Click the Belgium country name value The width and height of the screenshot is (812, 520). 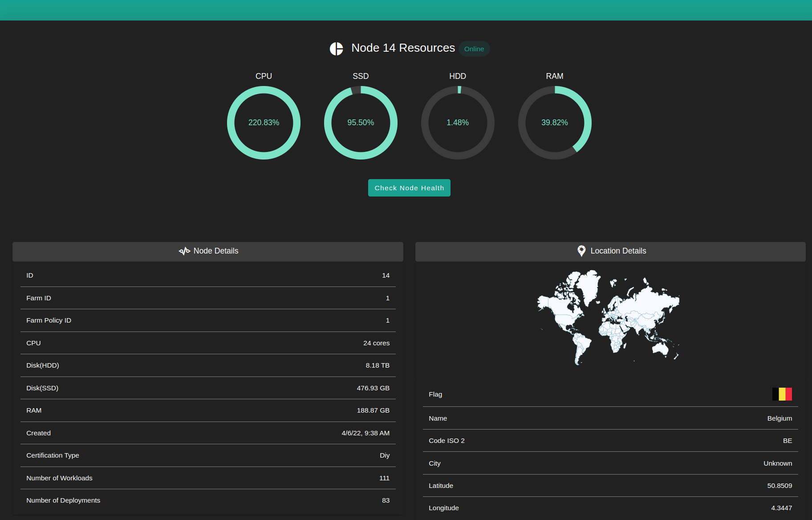(x=779, y=418)
